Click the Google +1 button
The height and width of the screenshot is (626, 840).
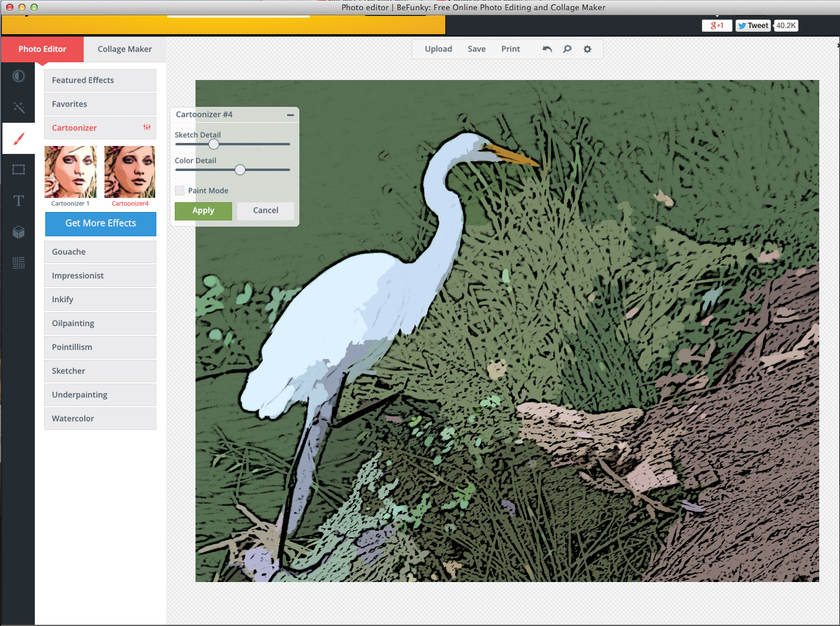pos(717,26)
